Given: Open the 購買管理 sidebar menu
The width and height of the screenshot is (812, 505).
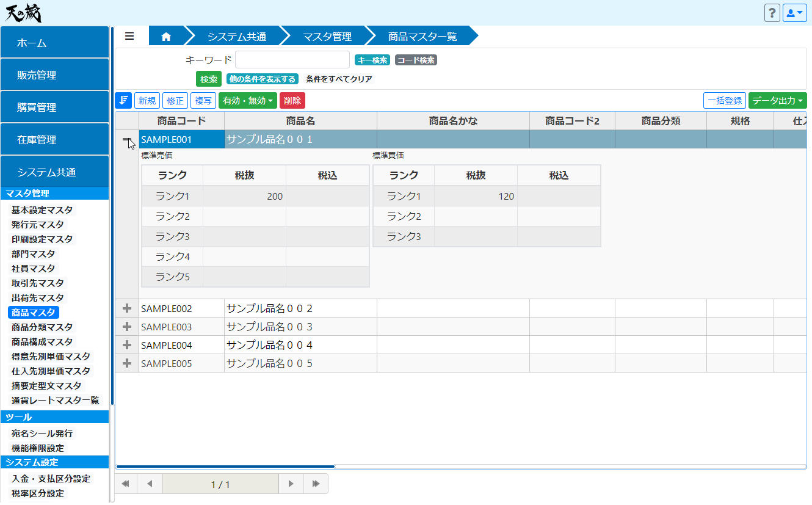Looking at the screenshot, I should pyautogui.click(x=54, y=107).
